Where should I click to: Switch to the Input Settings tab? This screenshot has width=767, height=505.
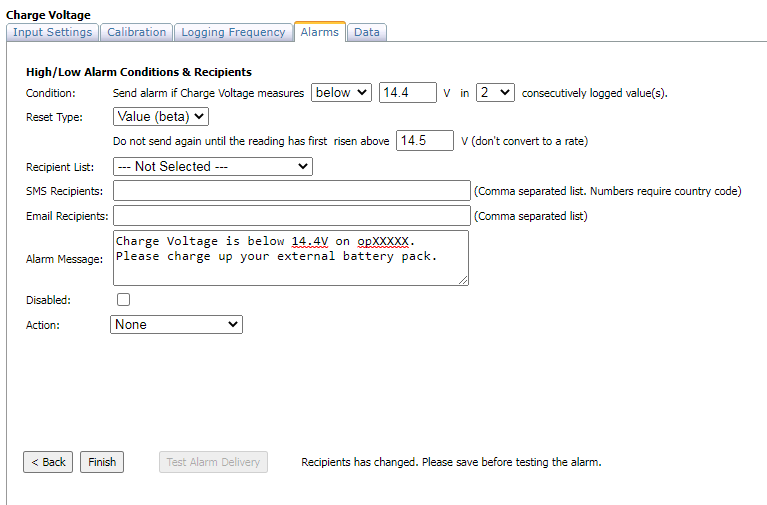tap(52, 32)
